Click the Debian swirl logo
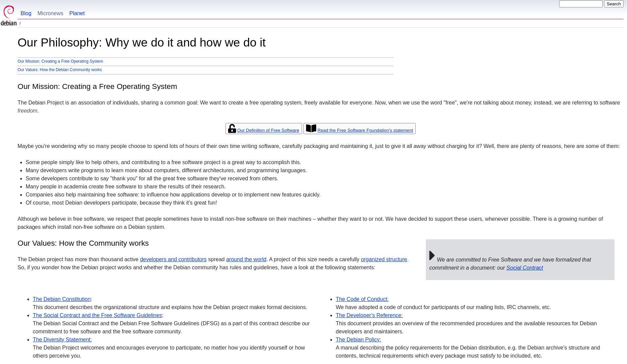627x364 pixels. pos(8,15)
